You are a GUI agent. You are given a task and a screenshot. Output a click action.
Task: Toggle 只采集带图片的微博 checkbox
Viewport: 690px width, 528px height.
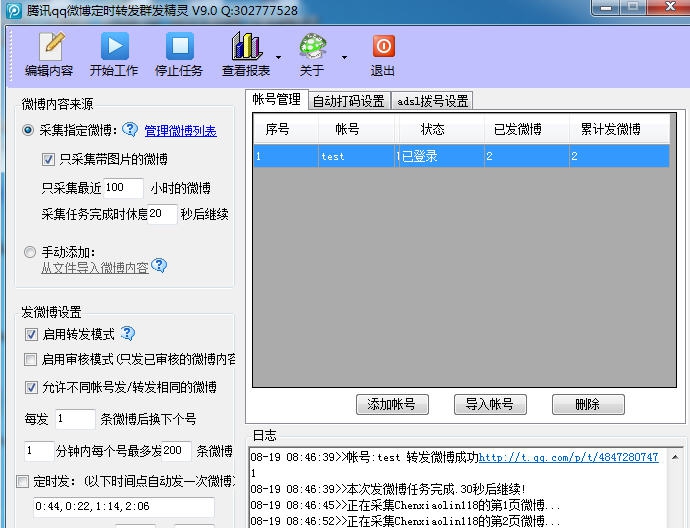48,159
